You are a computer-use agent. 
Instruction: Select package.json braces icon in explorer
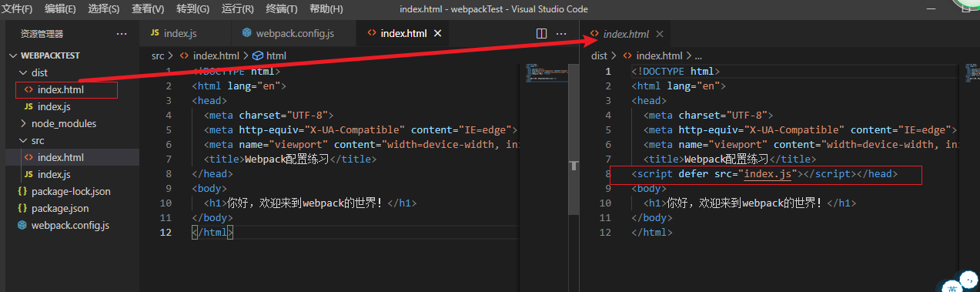tap(22, 208)
